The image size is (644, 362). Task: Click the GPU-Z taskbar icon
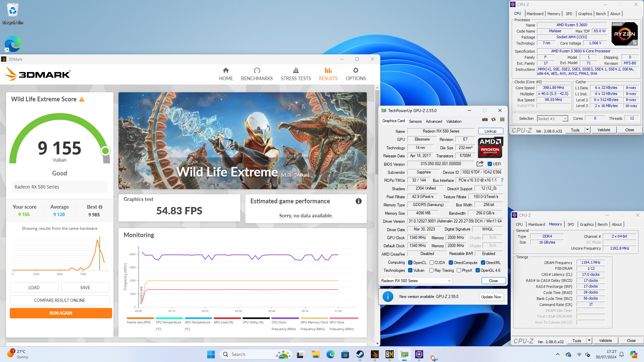click(404, 354)
